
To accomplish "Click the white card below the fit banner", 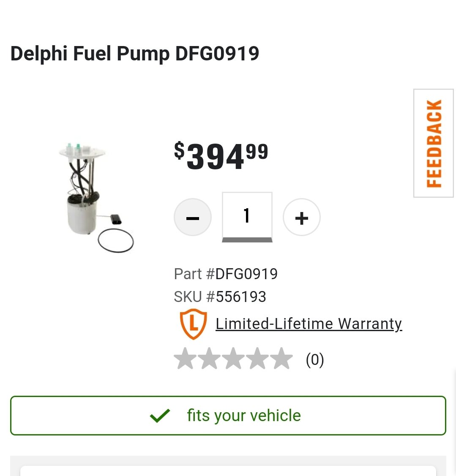I will coord(228,471).
